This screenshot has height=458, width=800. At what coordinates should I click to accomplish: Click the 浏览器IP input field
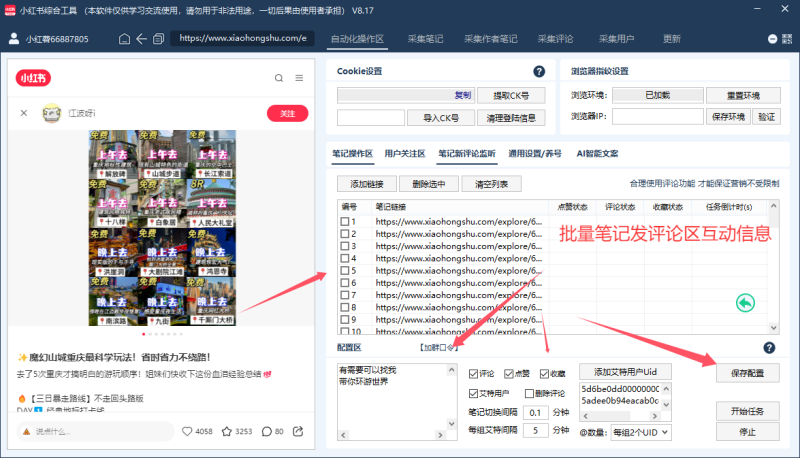658,117
